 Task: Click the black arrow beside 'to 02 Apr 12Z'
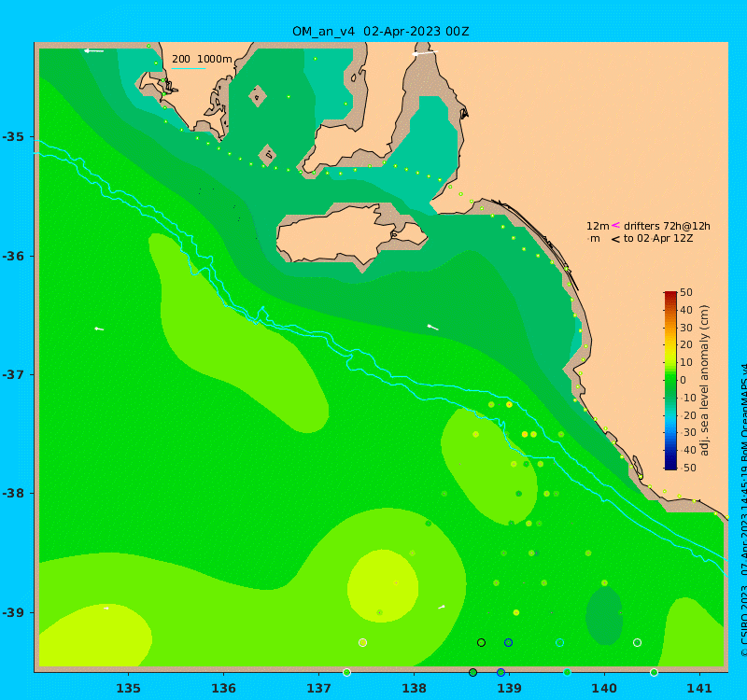click(x=615, y=239)
